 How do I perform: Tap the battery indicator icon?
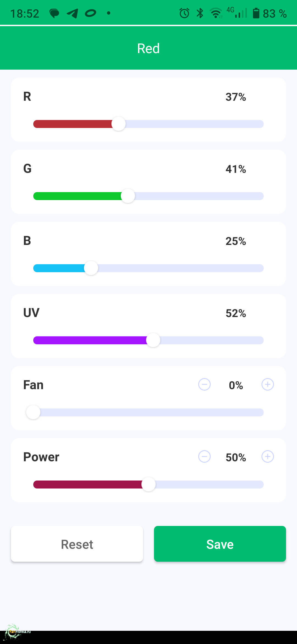256,13
